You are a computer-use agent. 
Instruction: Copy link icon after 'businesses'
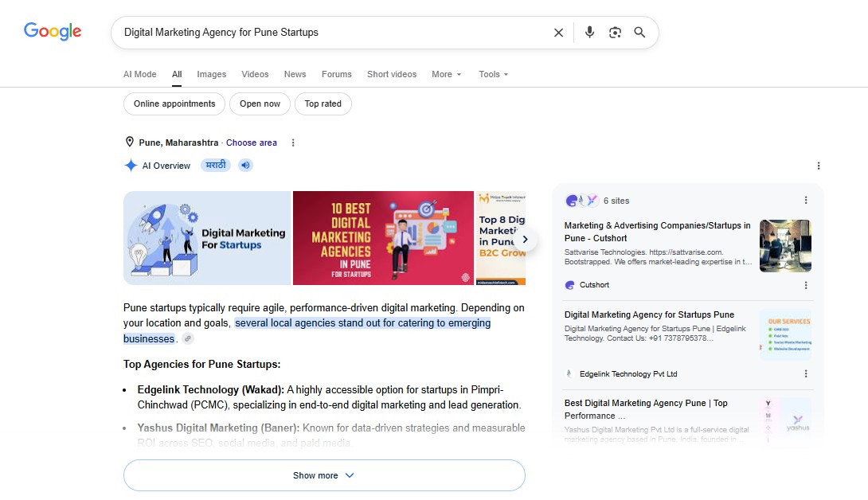(188, 338)
